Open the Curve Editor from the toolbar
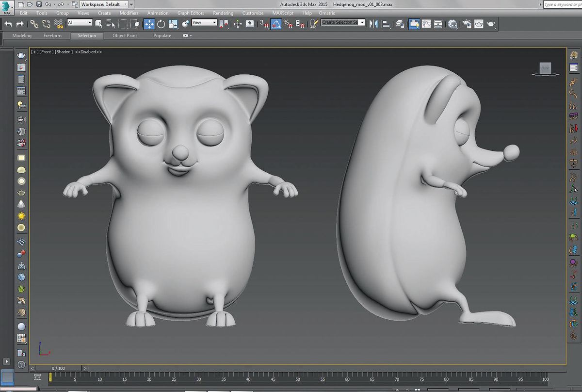This screenshot has width=582, height=392. tap(425, 23)
